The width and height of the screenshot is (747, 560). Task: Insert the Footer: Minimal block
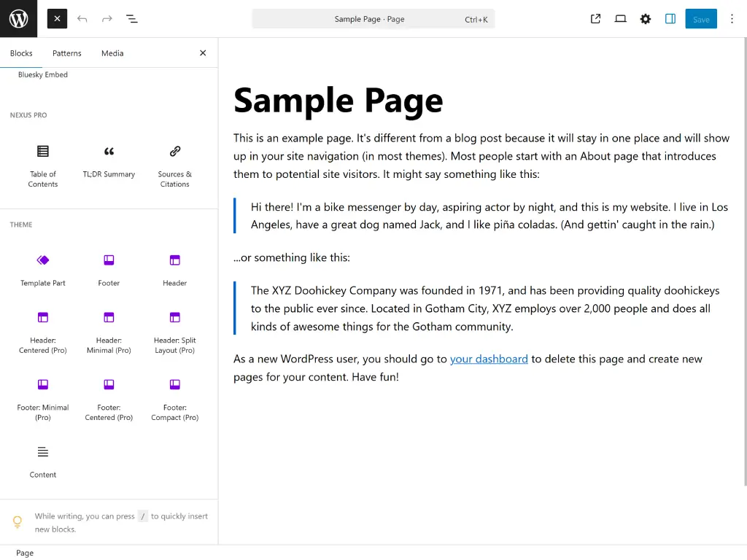click(x=42, y=396)
